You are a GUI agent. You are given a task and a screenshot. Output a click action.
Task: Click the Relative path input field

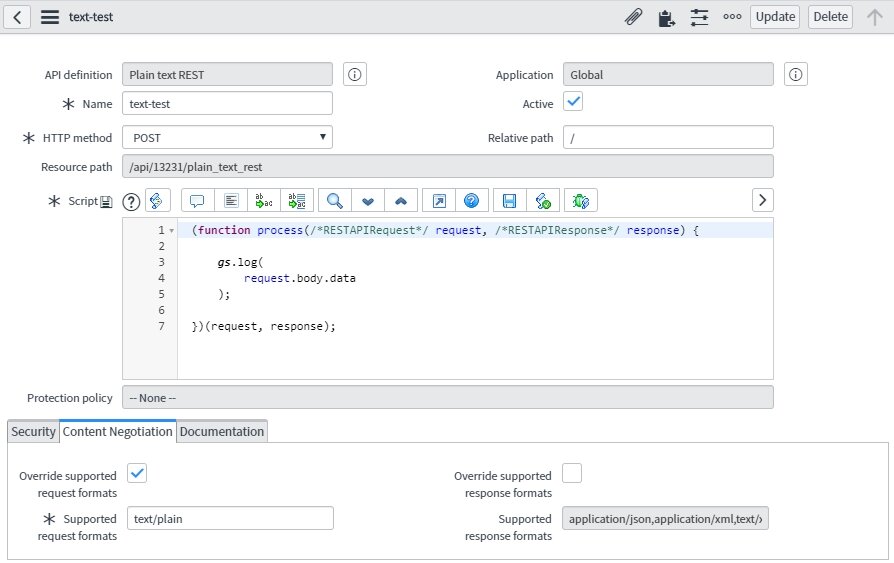point(668,137)
